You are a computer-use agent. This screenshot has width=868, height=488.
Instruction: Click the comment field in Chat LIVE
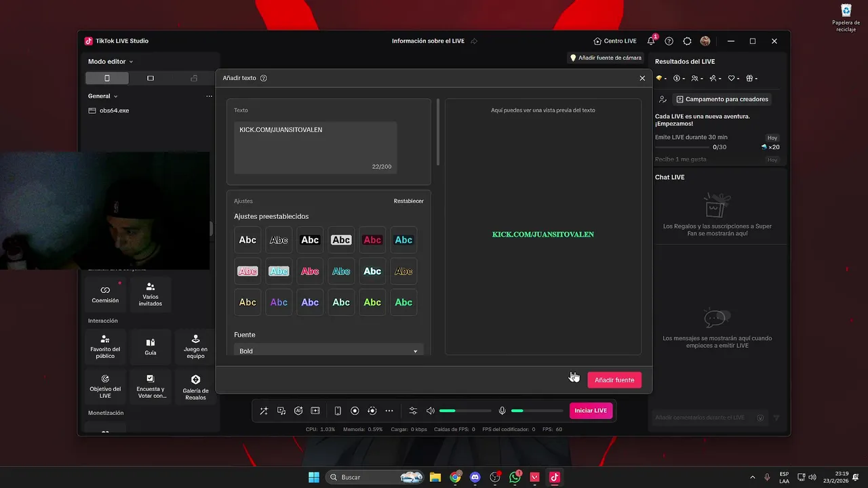(x=702, y=418)
